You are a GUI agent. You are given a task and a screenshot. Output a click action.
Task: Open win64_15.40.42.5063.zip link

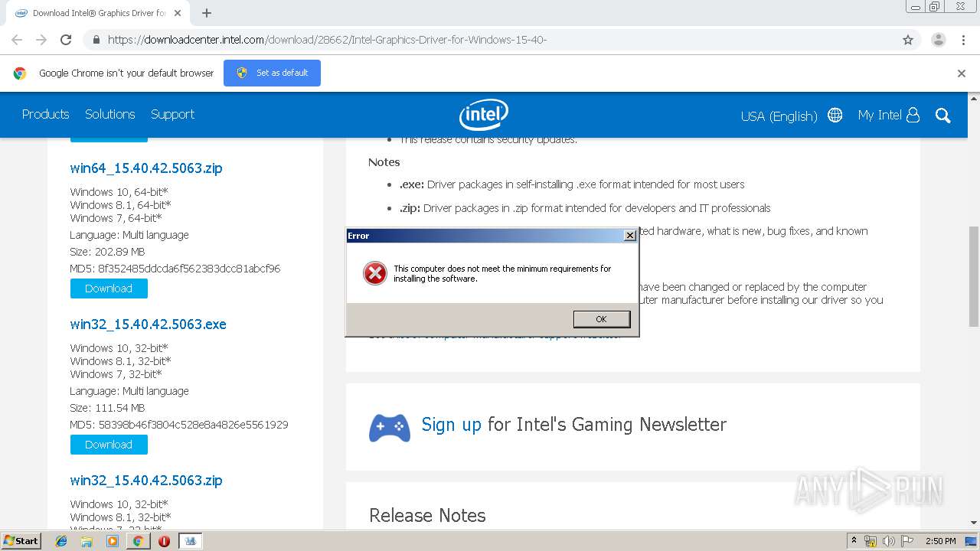tap(146, 168)
